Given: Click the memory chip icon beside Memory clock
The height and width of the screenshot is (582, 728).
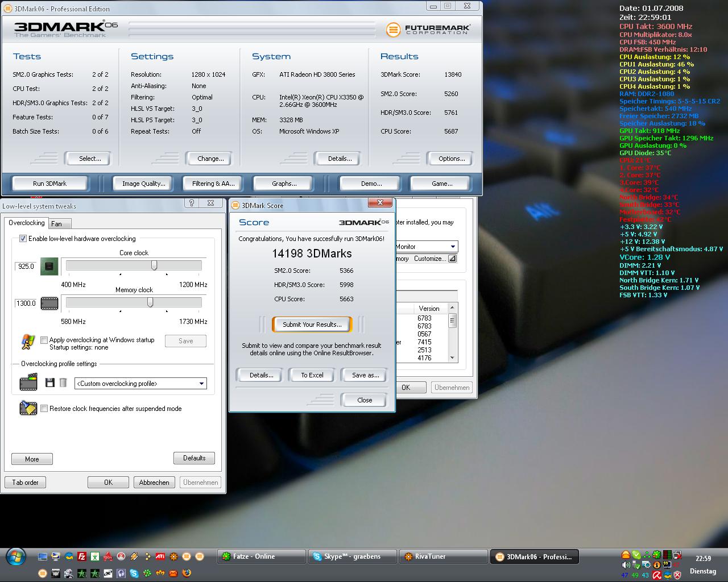Looking at the screenshot, I should tap(49, 304).
